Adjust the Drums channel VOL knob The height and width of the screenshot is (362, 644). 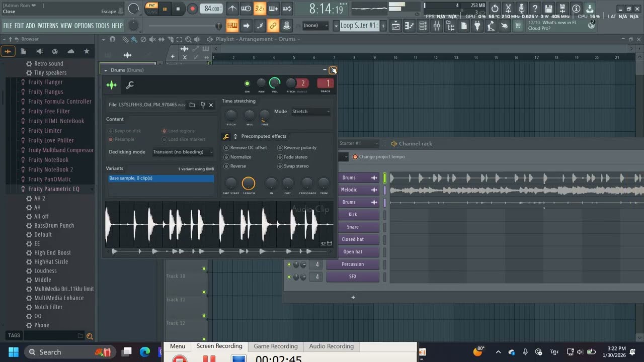pos(275,83)
